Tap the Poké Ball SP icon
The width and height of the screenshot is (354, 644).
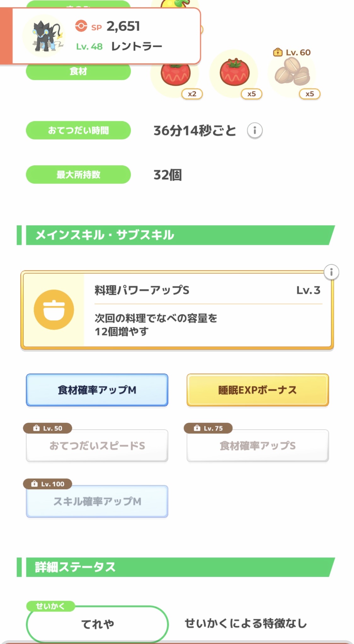pyautogui.click(x=81, y=26)
